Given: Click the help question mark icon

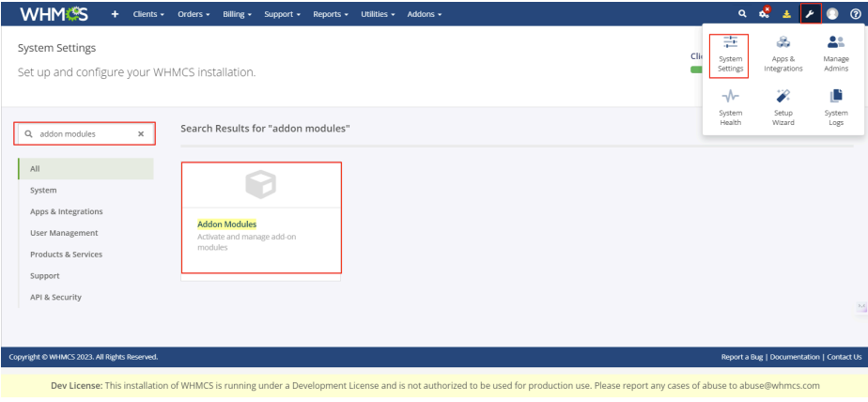Looking at the screenshot, I should [x=855, y=14].
